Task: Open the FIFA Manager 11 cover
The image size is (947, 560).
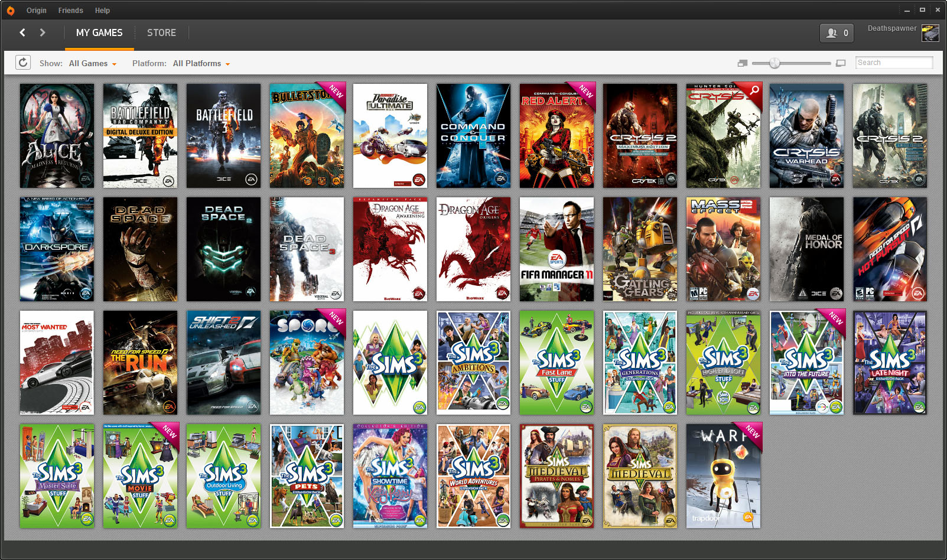Action: point(557,249)
